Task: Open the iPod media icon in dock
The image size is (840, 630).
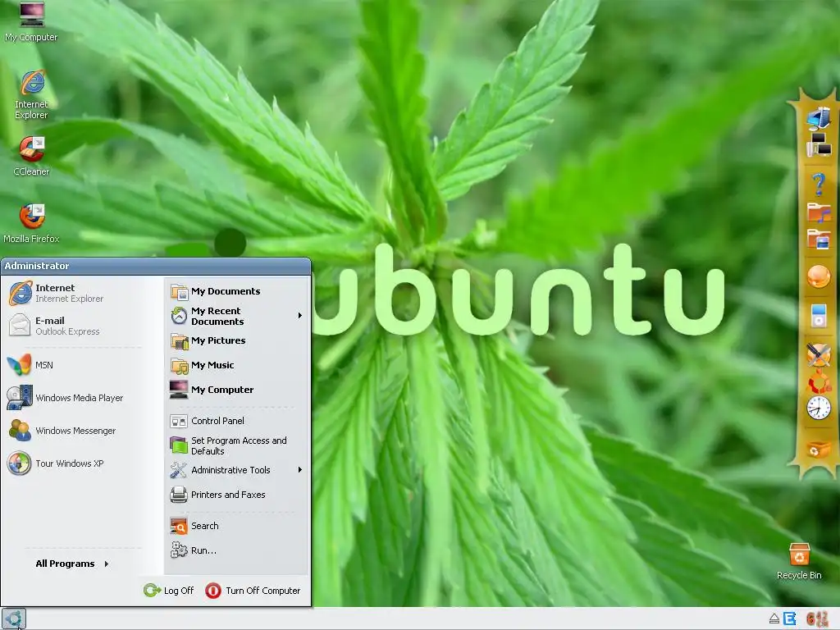Action: click(819, 316)
